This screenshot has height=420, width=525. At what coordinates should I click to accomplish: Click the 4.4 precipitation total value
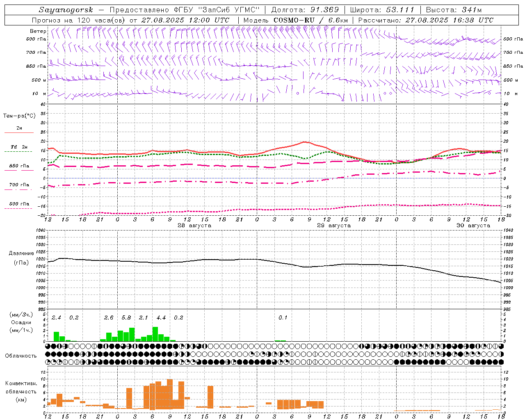click(x=161, y=318)
